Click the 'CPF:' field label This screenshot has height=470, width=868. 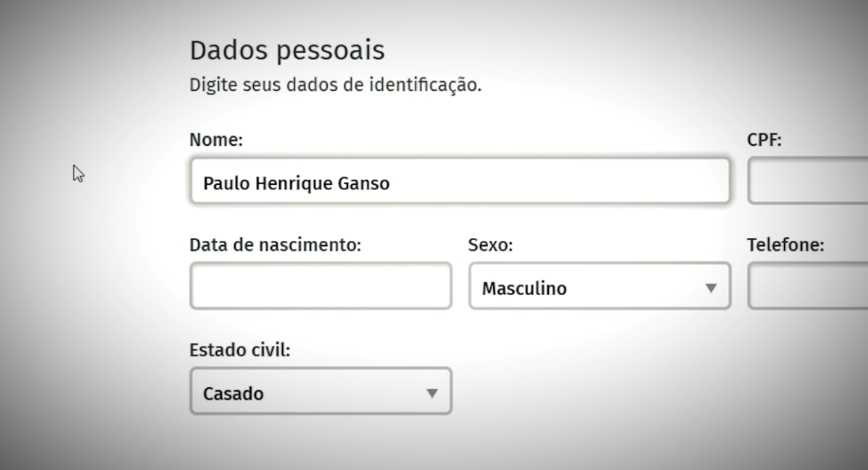coord(764,139)
